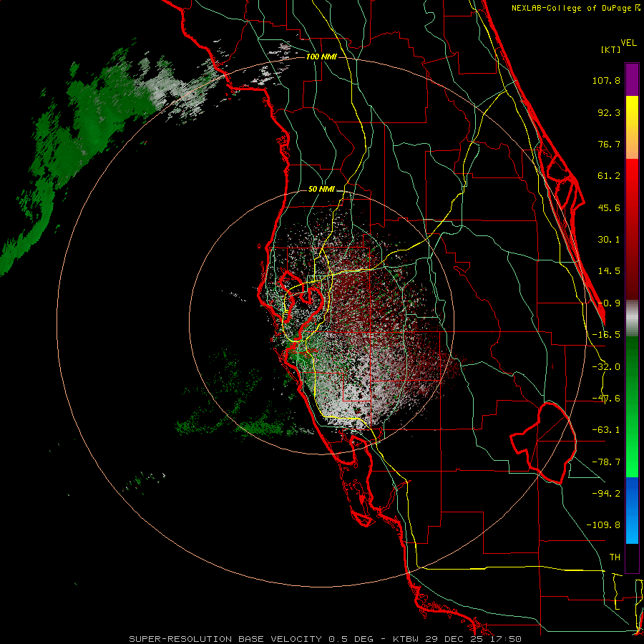Image resolution: width=644 pixels, height=644 pixels.
Task: Click the -47.6 velocity scale value
Action: tap(606, 399)
